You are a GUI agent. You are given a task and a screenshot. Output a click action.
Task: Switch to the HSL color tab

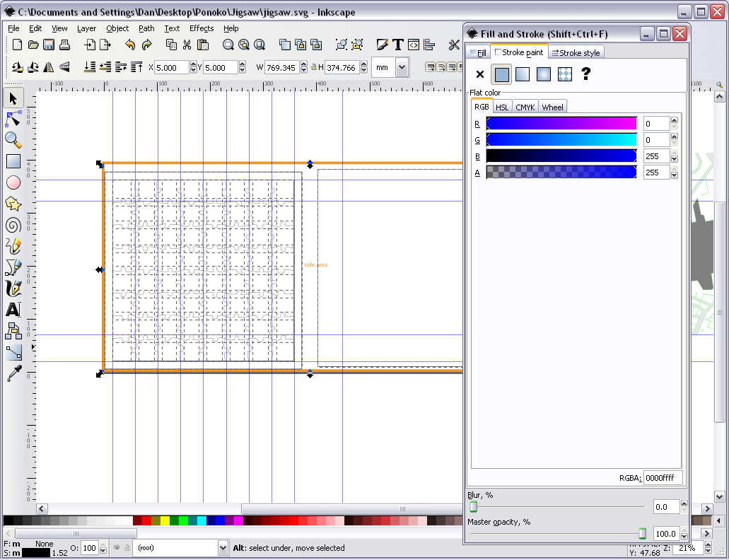502,107
